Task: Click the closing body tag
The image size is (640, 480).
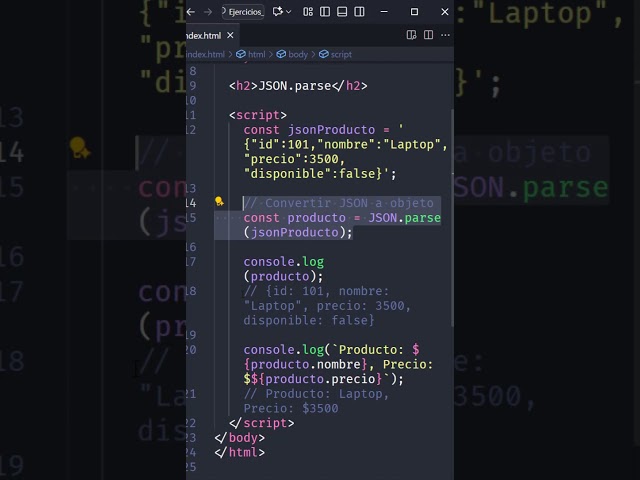Action: pyautogui.click(x=239, y=438)
